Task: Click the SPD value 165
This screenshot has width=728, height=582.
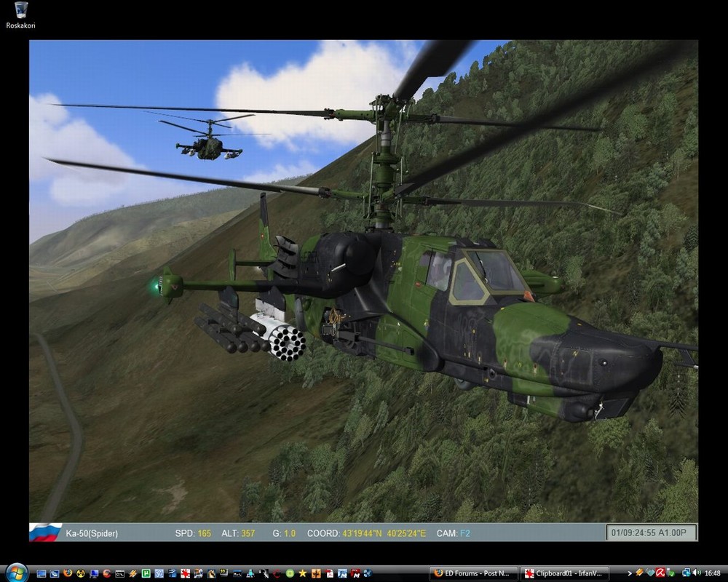Action: [x=205, y=533]
